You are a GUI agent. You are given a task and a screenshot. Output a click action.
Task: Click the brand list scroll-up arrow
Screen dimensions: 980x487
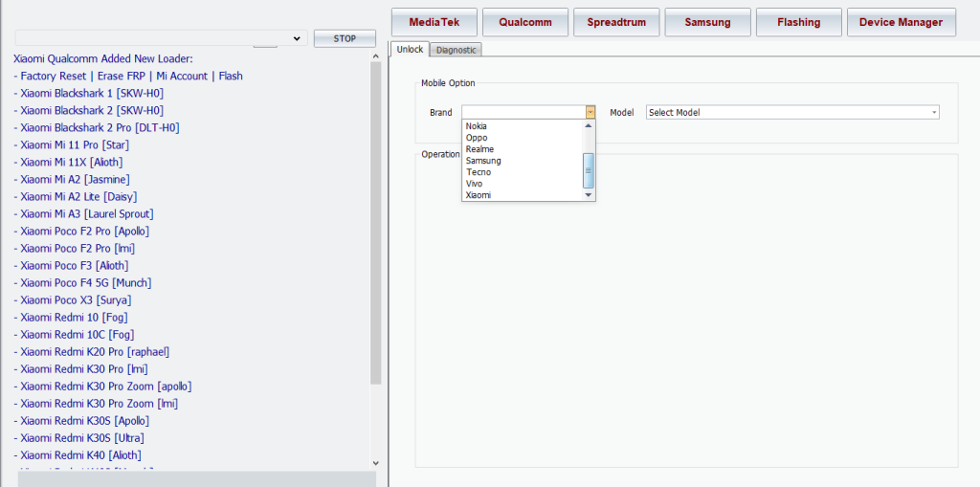click(x=589, y=125)
